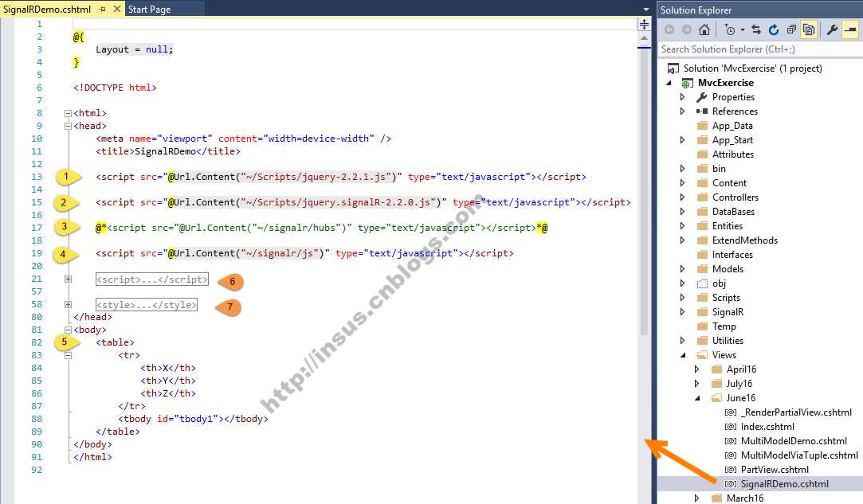Image resolution: width=863 pixels, height=504 pixels.
Task: Click the vertical scrollbar up arrow in editor
Action: point(644,38)
